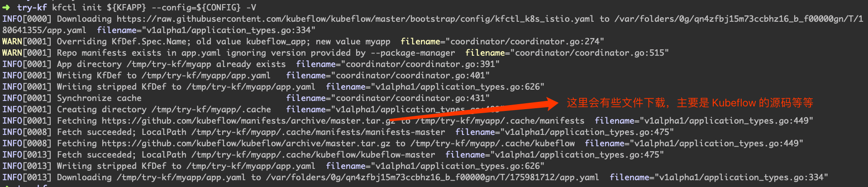Screen dimensions: 868x187
Task: Open the kubeflow/kubeflow master.tar.gz URL
Action: tap(248, 144)
